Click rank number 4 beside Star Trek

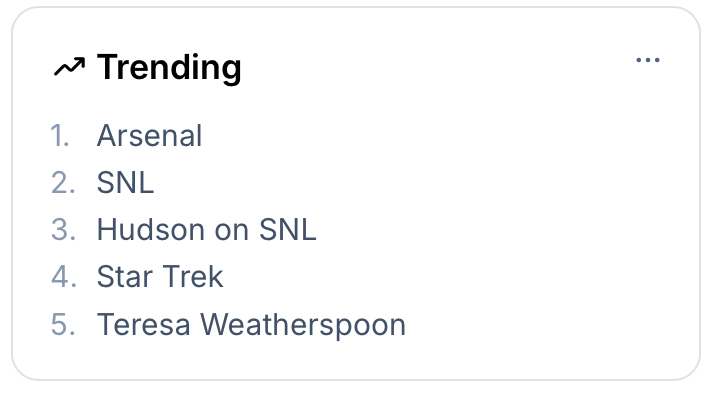[x=62, y=277]
